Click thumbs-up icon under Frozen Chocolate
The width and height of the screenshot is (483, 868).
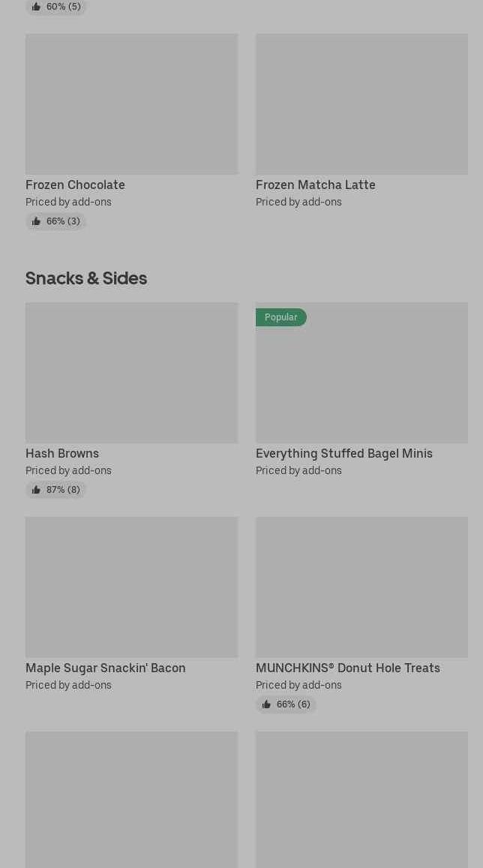[36, 221]
